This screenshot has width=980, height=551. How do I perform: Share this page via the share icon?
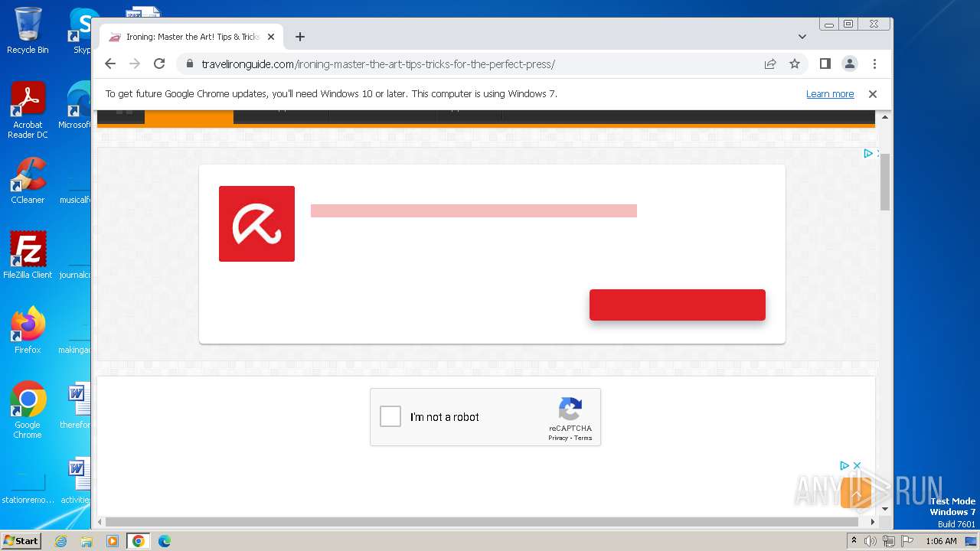point(770,64)
